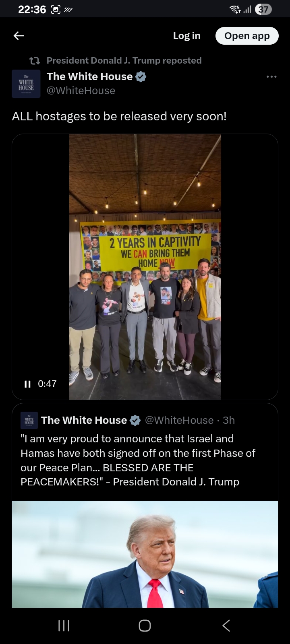
Task: Tap the 0:47 video time indicator
Action: pos(47,384)
